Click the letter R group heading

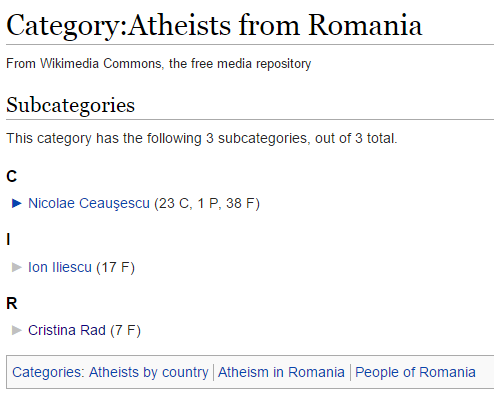(x=12, y=303)
